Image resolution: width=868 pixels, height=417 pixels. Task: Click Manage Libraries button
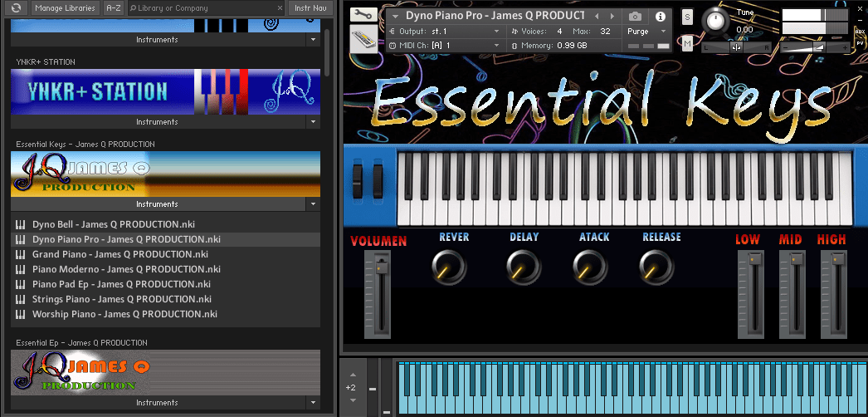click(x=65, y=7)
